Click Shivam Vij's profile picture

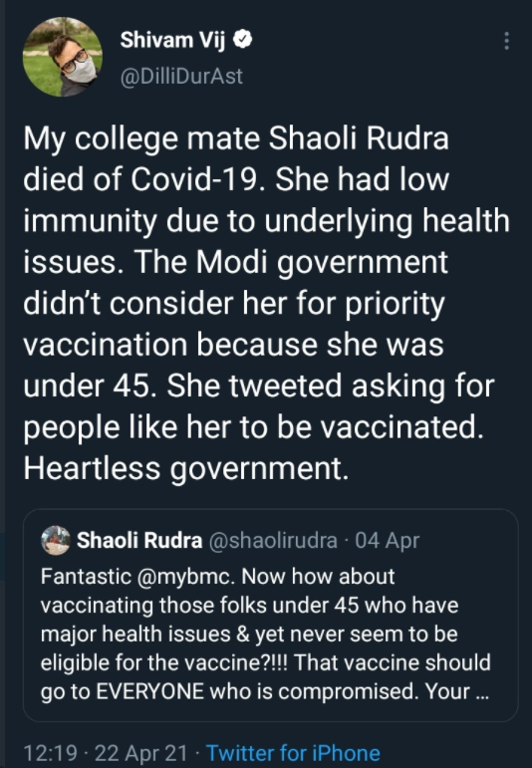[63, 57]
